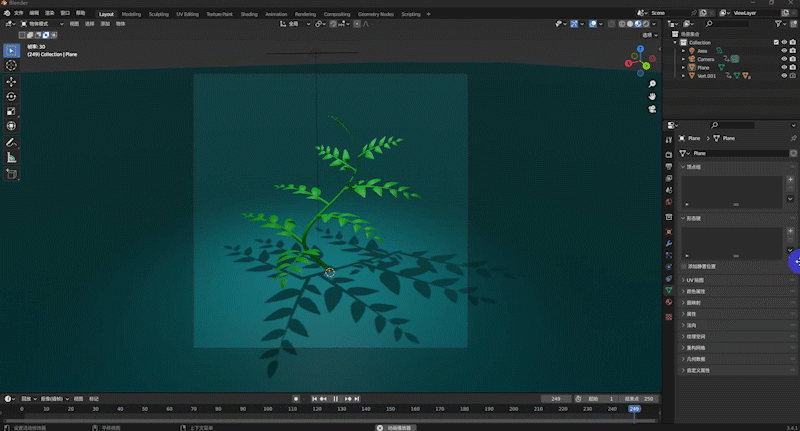Screen dimensions: 800x431
Task: Toggle the camera view icon in viewport
Action: [652, 109]
